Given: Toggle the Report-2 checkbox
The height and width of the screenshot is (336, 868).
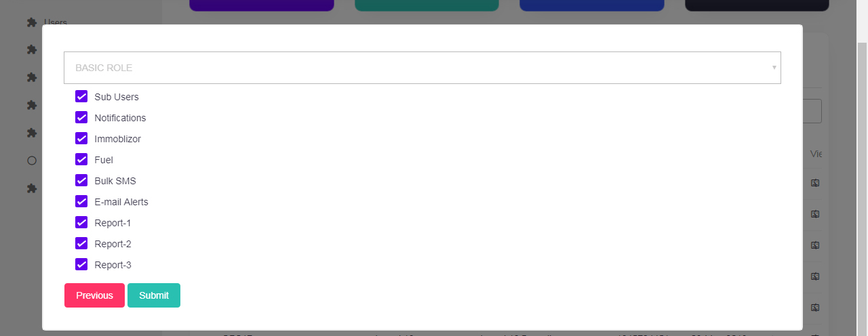Looking at the screenshot, I should point(81,243).
